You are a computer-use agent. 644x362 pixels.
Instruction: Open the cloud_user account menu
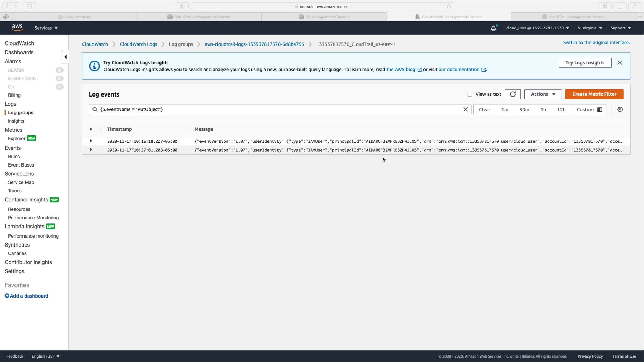(x=538, y=28)
